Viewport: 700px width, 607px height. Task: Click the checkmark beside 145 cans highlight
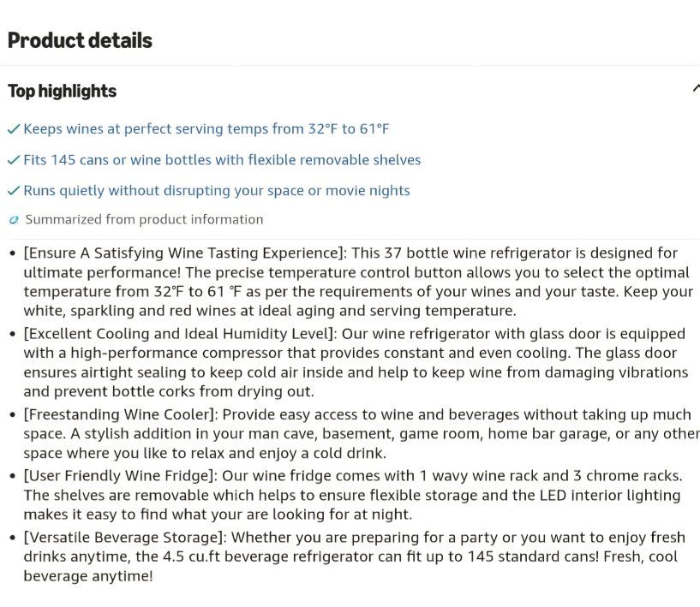14,160
